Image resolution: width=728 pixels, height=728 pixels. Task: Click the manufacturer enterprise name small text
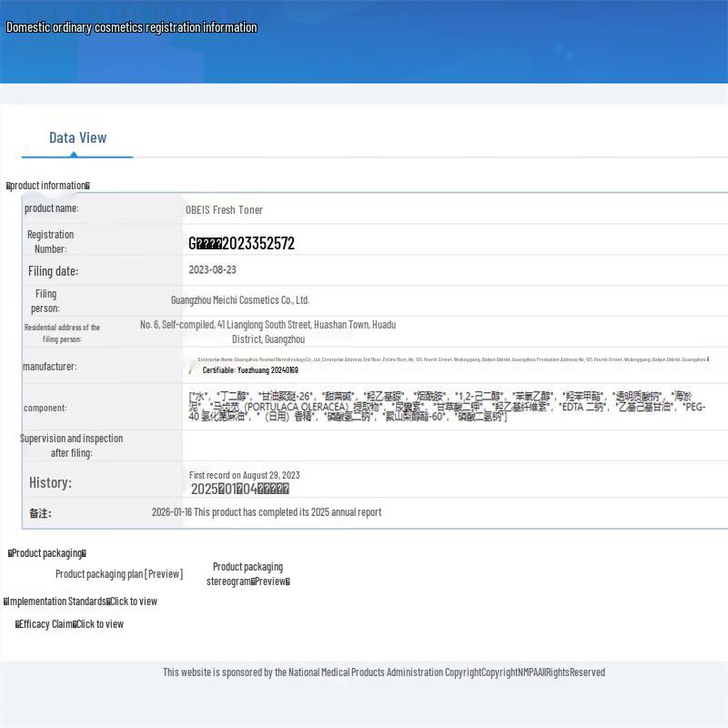(x=453, y=359)
